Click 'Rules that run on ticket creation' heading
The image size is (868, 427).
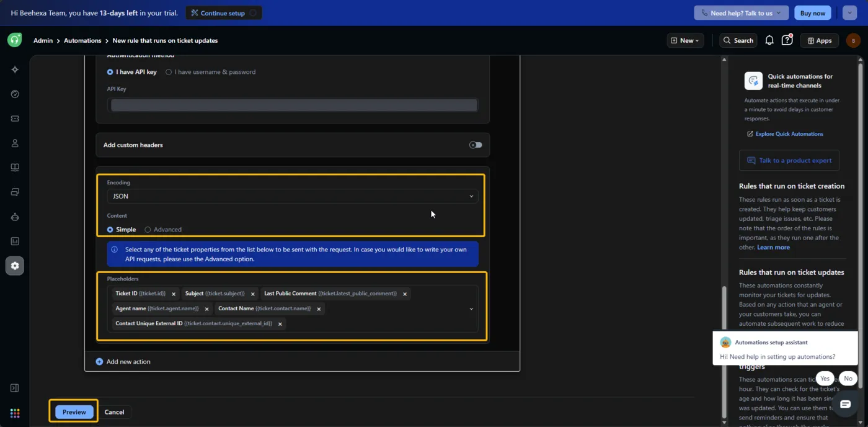[792, 186]
